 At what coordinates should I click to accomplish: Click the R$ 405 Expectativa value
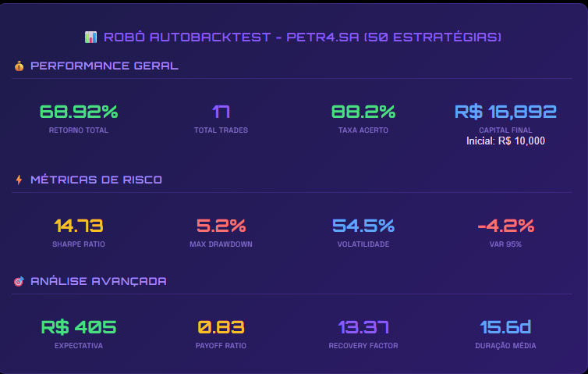pos(79,327)
